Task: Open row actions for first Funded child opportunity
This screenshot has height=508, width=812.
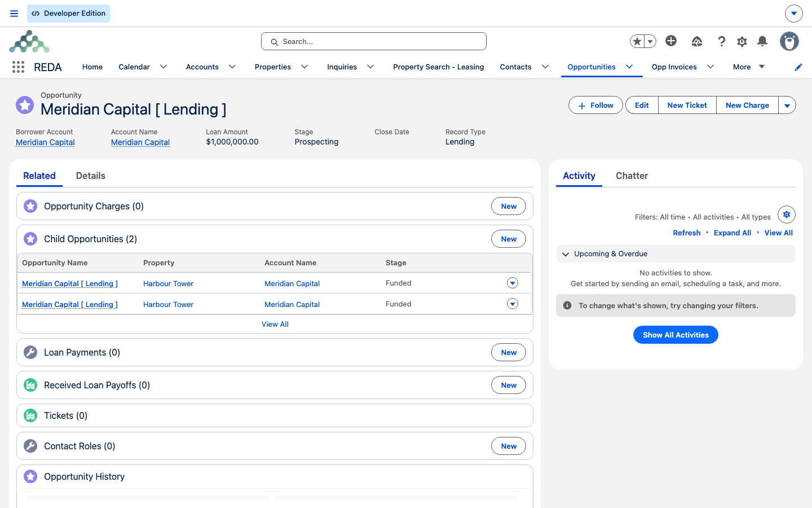Action: [513, 283]
